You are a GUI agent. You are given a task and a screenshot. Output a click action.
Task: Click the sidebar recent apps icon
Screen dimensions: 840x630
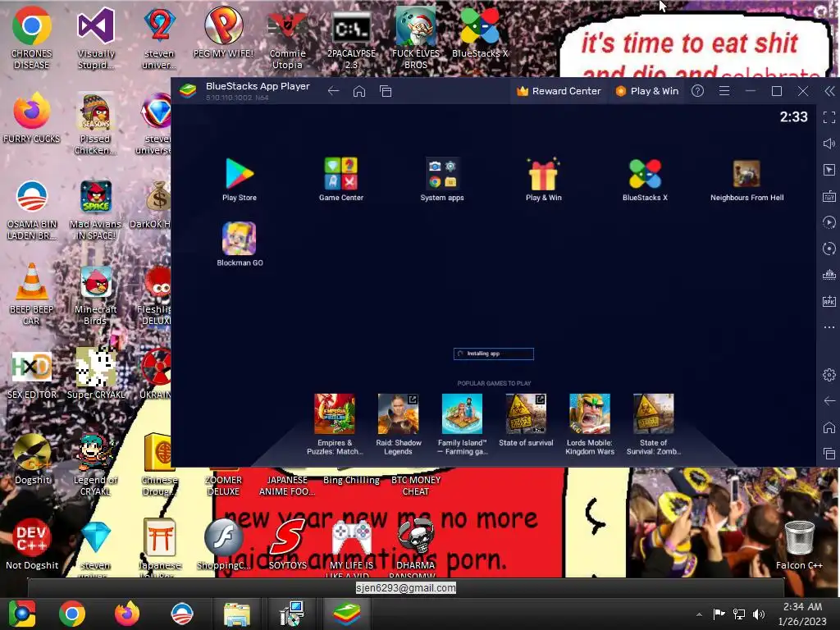tap(829, 453)
